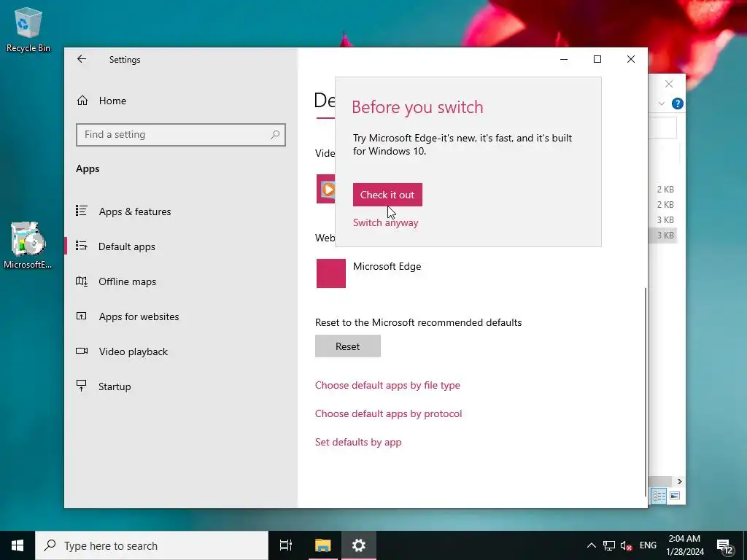Maximize the Settings window

[x=597, y=59]
